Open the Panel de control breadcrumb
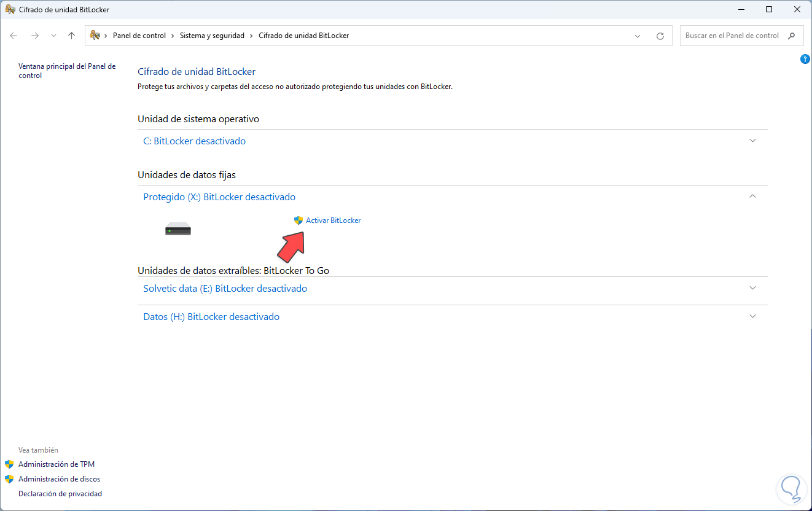This screenshot has width=812, height=511. tap(139, 36)
